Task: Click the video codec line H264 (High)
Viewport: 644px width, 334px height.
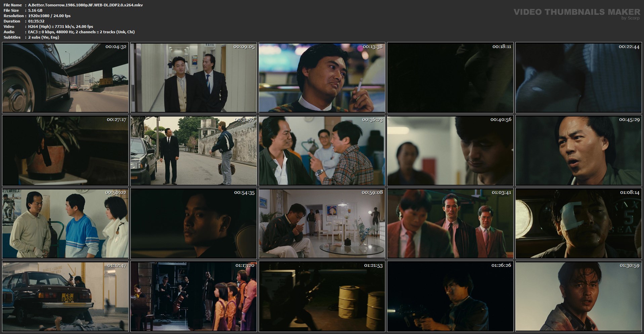Action: coord(60,27)
